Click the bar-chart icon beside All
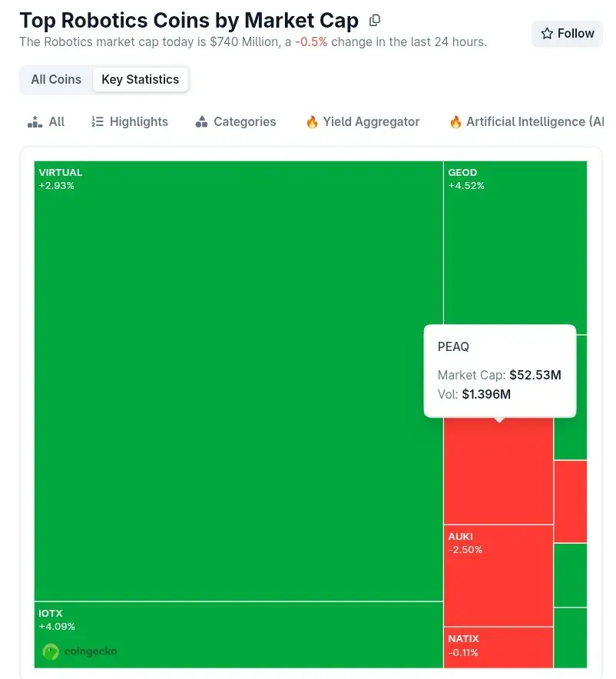 pos(34,122)
